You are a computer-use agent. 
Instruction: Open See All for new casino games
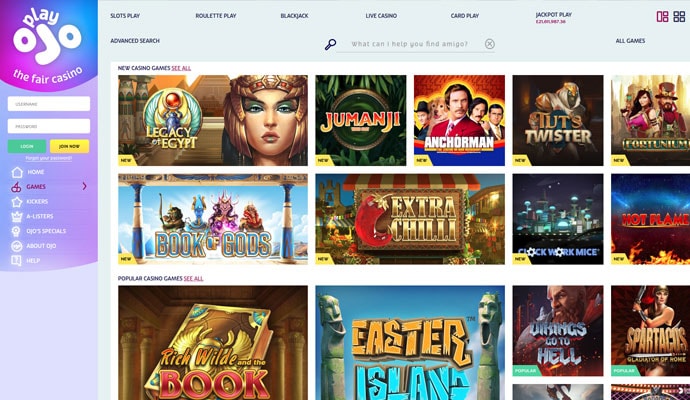click(181, 68)
